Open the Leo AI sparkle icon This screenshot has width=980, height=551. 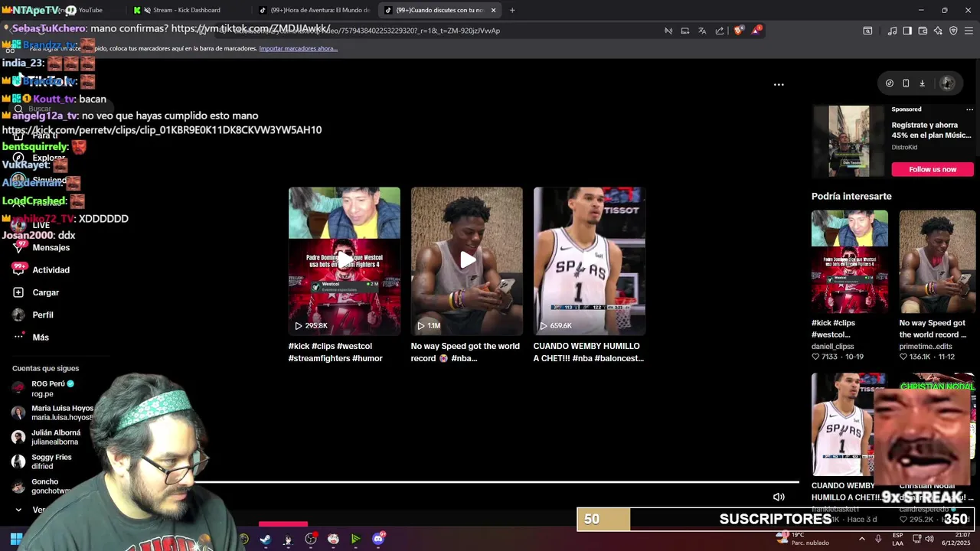[938, 31]
